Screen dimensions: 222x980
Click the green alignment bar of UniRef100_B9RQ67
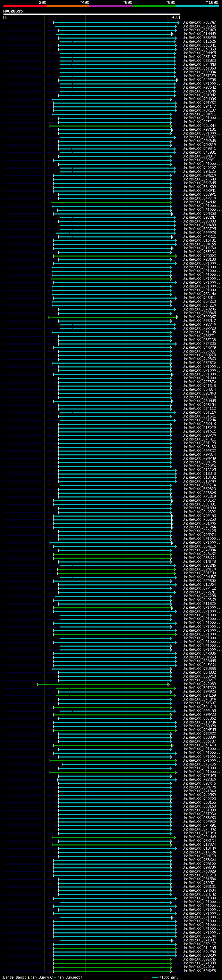(113, 317)
